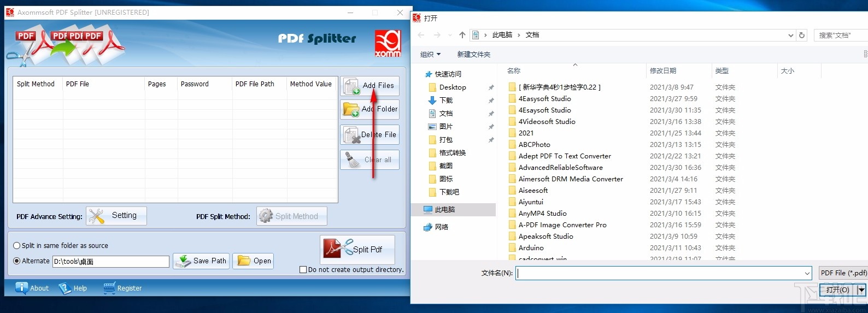Viewport: 868px width, 313px height.
Task: Select 此电脑 in navigation pane
Action: 444,210
